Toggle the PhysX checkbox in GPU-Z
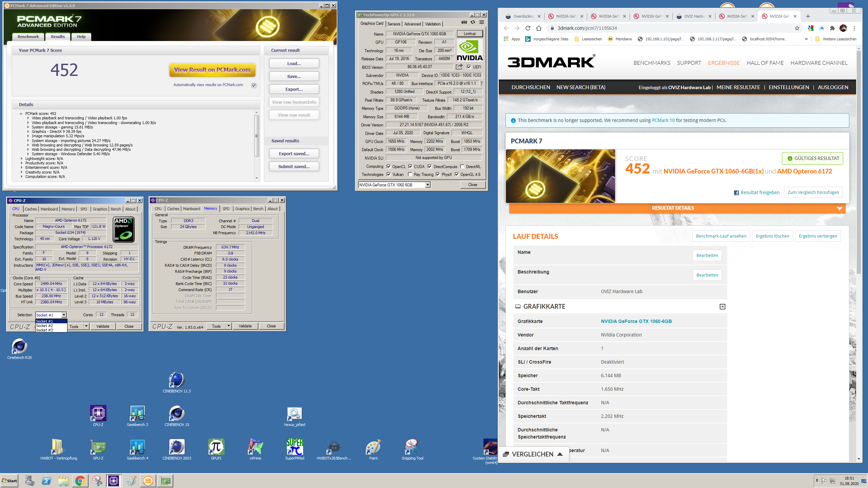Screen dimensions: 868x488 (x=438, y=175)
